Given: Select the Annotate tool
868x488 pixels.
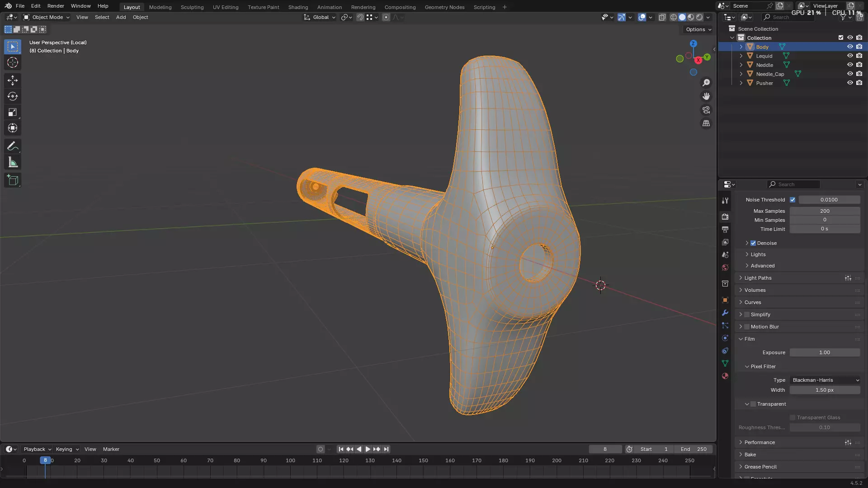Looking at the screenshot, I should pyautogui.click(x=13, y=146).
